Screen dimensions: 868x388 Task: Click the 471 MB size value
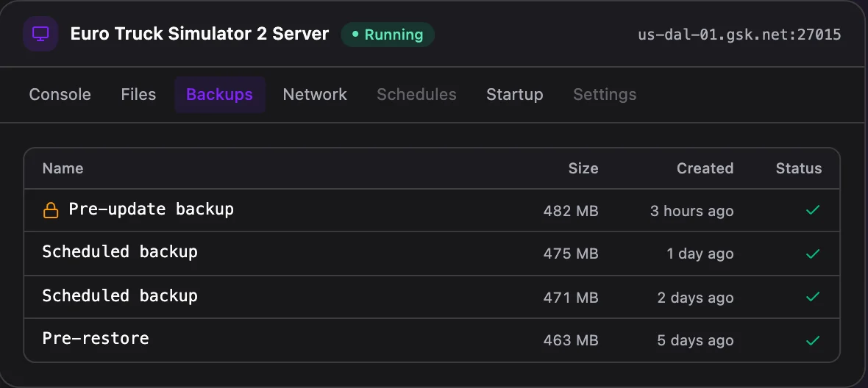(x=571, y=298)
